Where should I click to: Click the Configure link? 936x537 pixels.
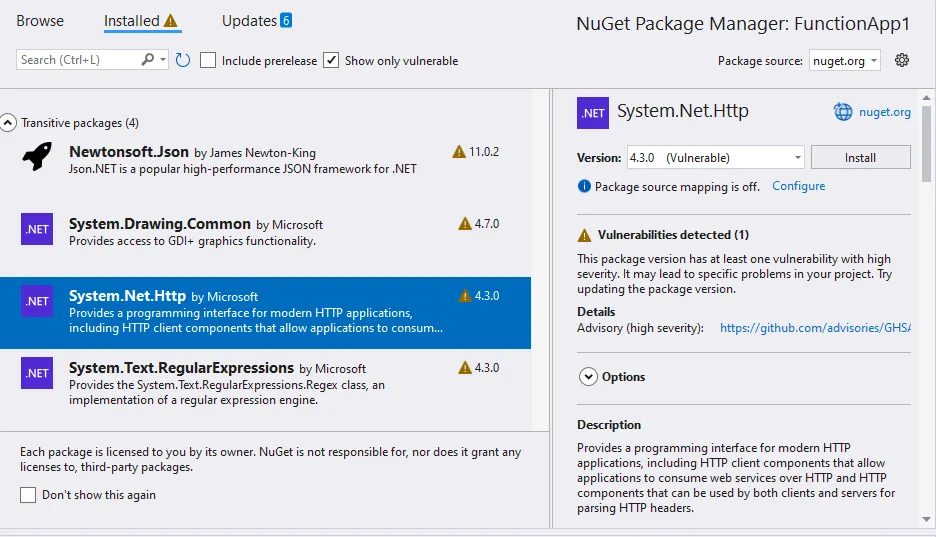point(798,186)
